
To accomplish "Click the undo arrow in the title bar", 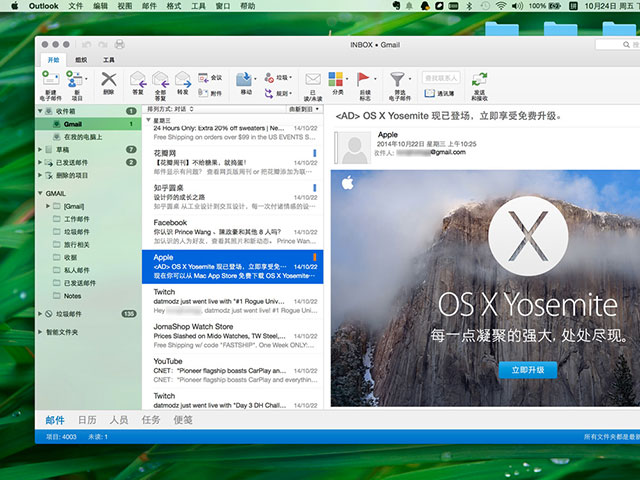I will click(x=87, y=44).
